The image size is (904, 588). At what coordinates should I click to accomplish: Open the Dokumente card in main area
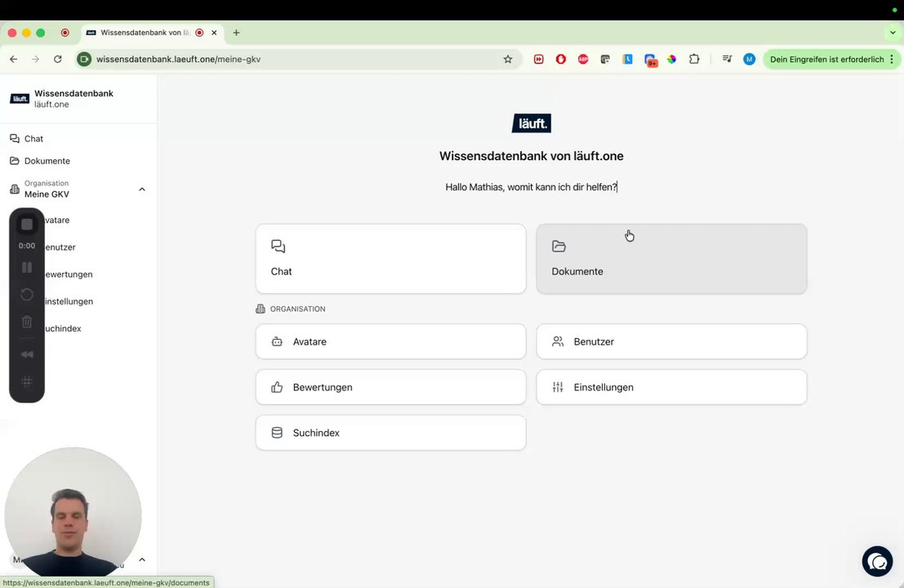point(671,259)
